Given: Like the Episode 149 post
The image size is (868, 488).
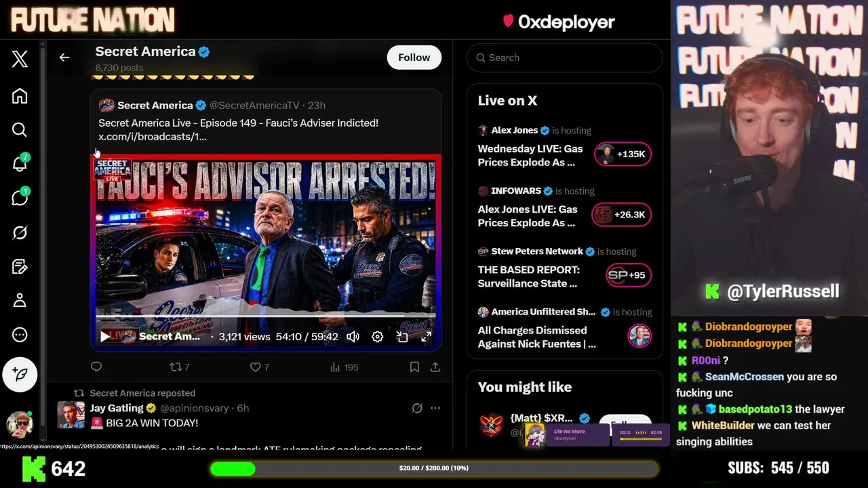Looking at the screenshot, I should pos(260,367).
